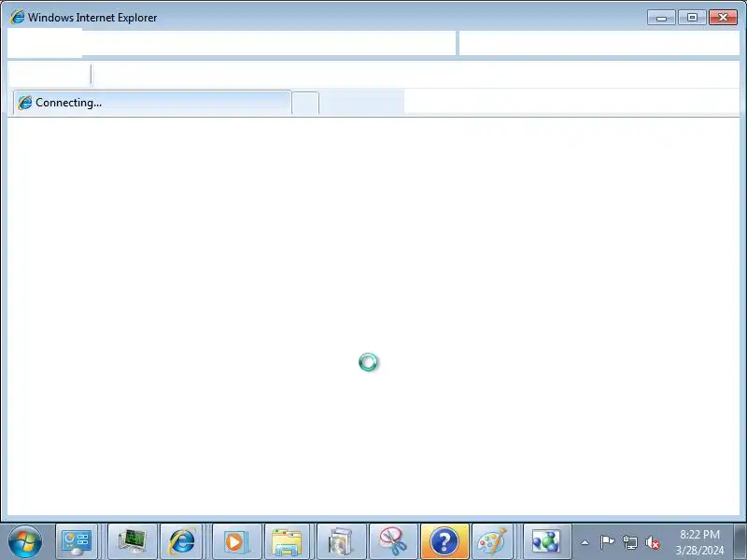Launch Windows Media Player from taskbar
This screenshot has height=560, width=747.
click(237, 542)
